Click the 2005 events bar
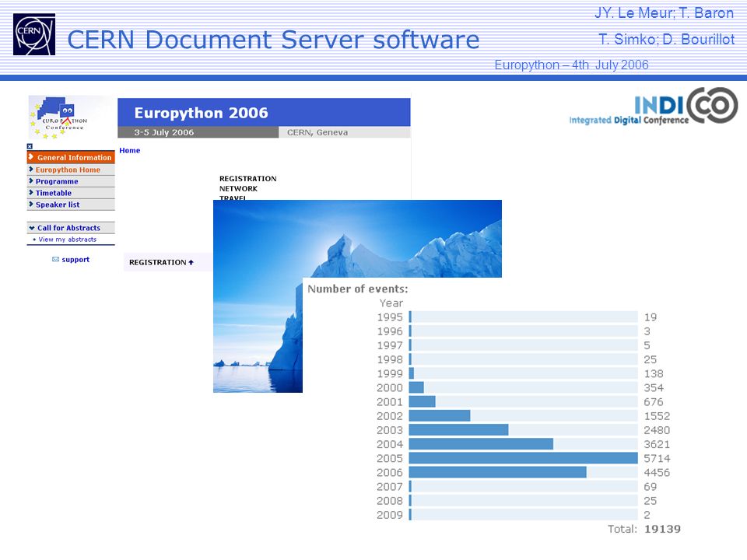Image resolution: width=747 pixels, height=560 pixels. (x=523, y=458)
